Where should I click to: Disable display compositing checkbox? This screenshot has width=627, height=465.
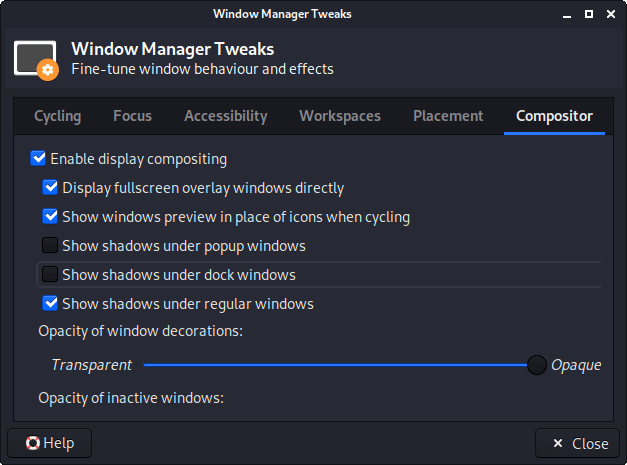click(x=39, y=158)
